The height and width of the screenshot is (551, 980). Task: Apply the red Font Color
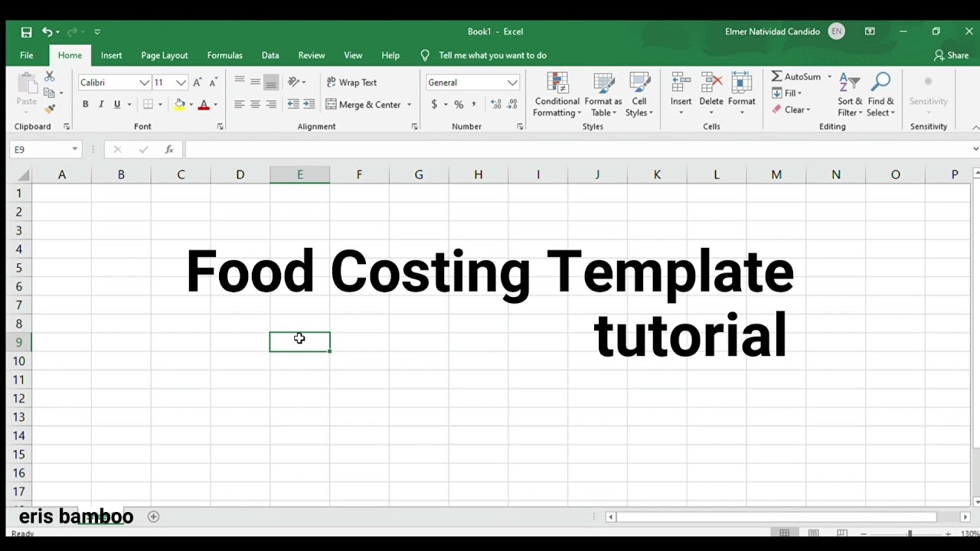point(204,104)
